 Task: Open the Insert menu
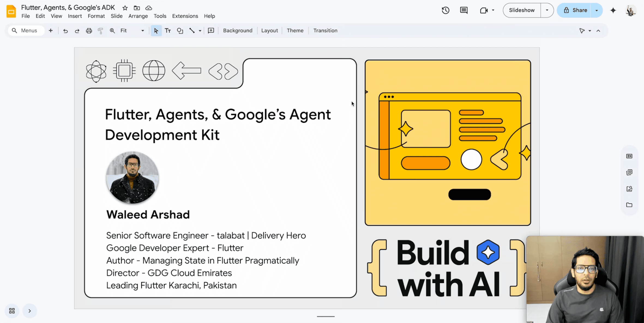pos(75,16)
